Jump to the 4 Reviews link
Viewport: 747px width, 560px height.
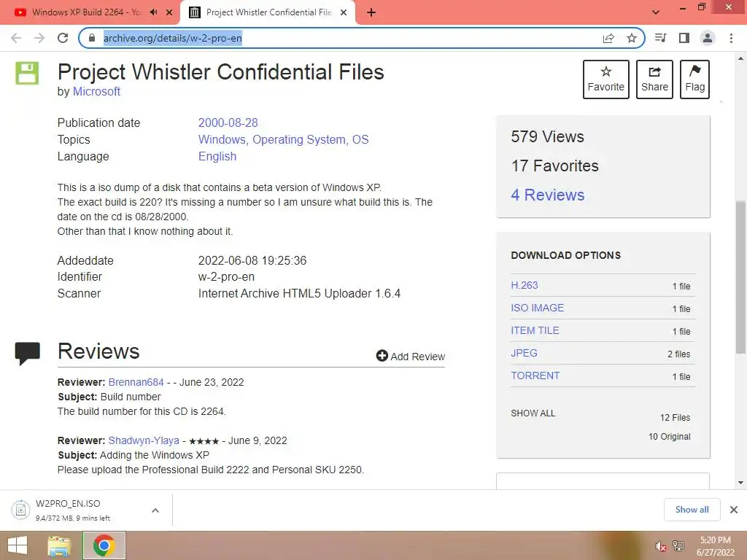(547, 195)
